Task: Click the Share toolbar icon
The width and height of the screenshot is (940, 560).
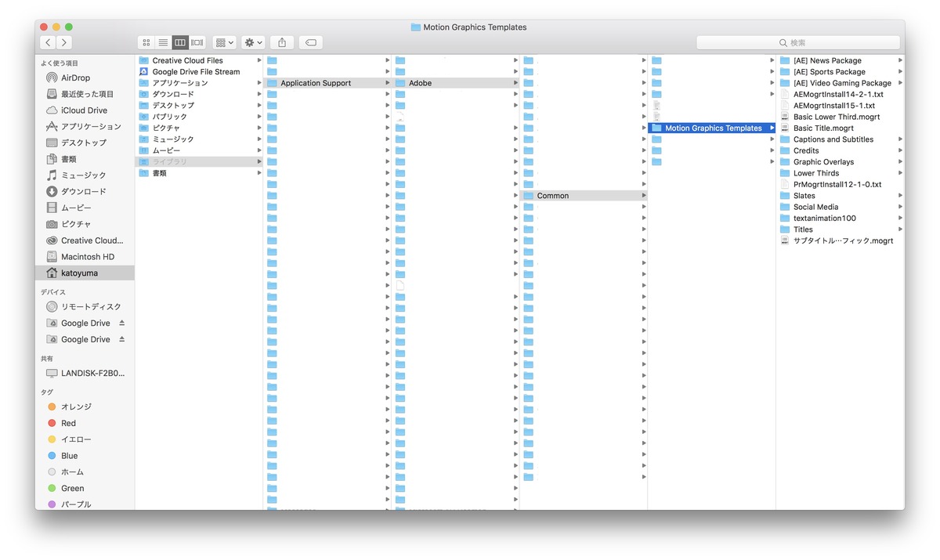Action: (x=282, y=42)
